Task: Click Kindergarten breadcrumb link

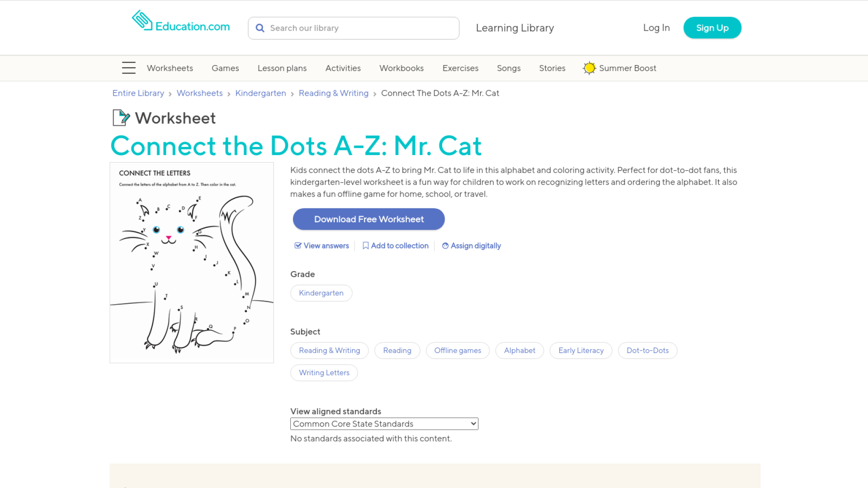Action: (x=260, y=93)
